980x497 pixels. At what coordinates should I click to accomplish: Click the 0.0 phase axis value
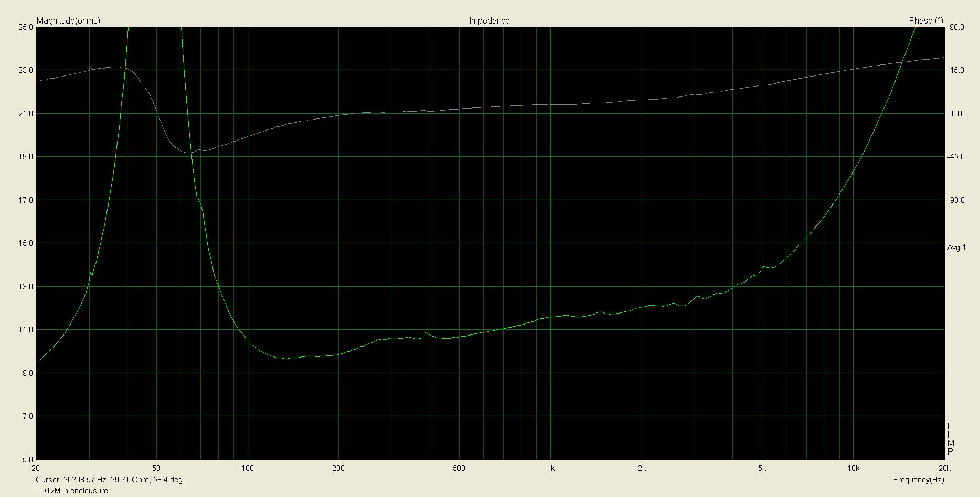pos(957,114)
